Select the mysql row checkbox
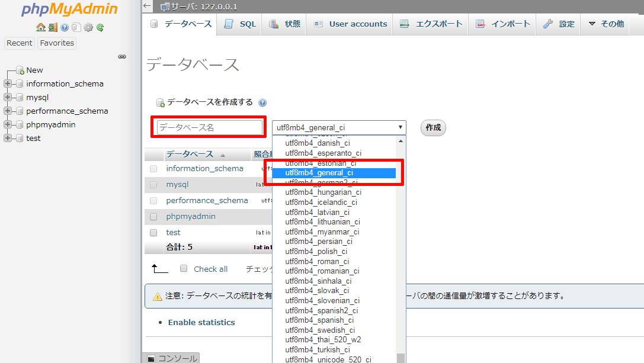 (x=153, y=185)
